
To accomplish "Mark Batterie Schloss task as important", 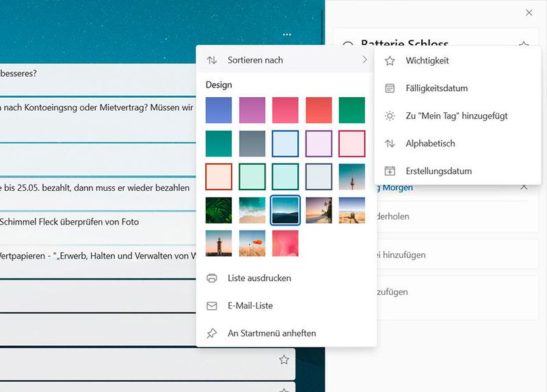I will 523,44.
